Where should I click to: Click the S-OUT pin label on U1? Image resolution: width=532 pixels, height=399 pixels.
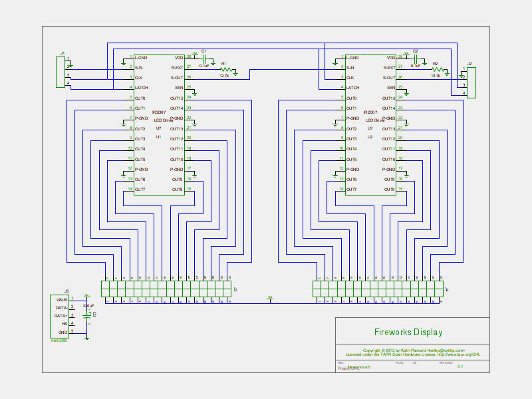pyautogui.click(x=176, y=78)
